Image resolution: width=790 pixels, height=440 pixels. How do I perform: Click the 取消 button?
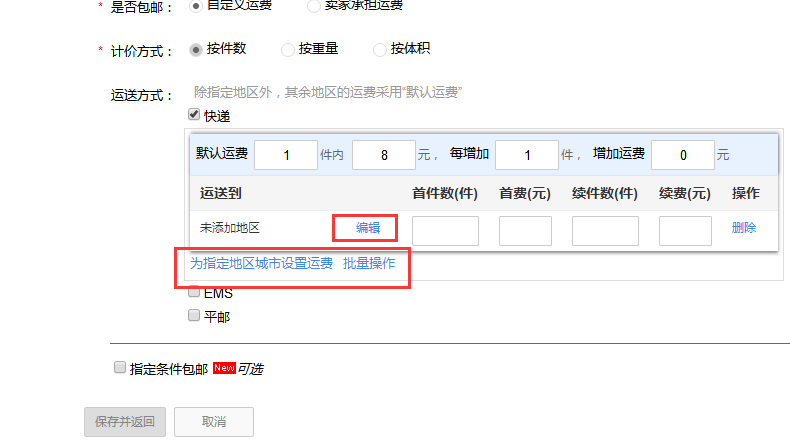tap(214, 422)
